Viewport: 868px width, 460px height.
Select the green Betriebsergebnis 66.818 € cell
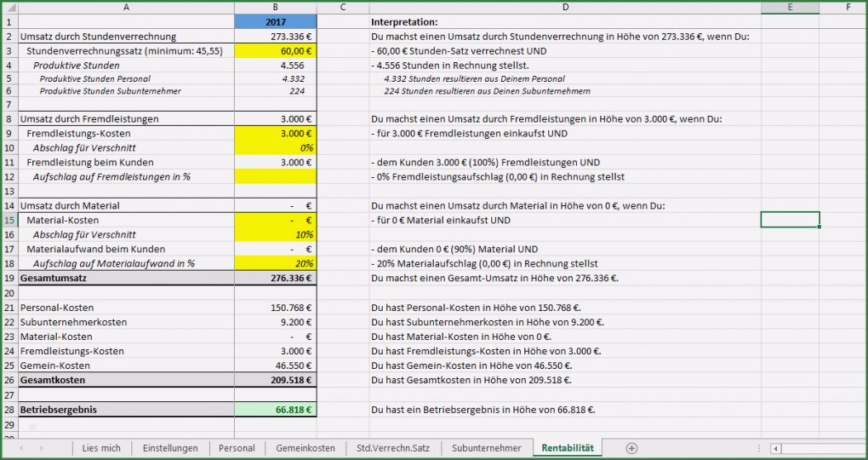275,409
